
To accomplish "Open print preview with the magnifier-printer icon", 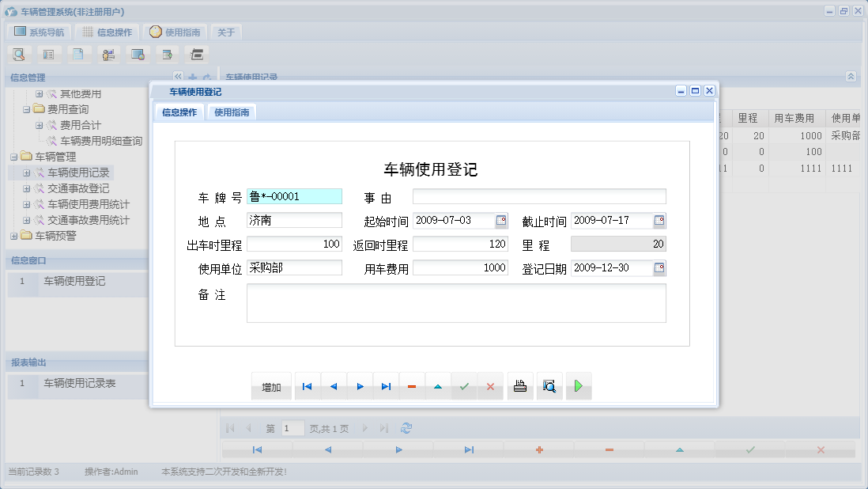I will point(549,386).
